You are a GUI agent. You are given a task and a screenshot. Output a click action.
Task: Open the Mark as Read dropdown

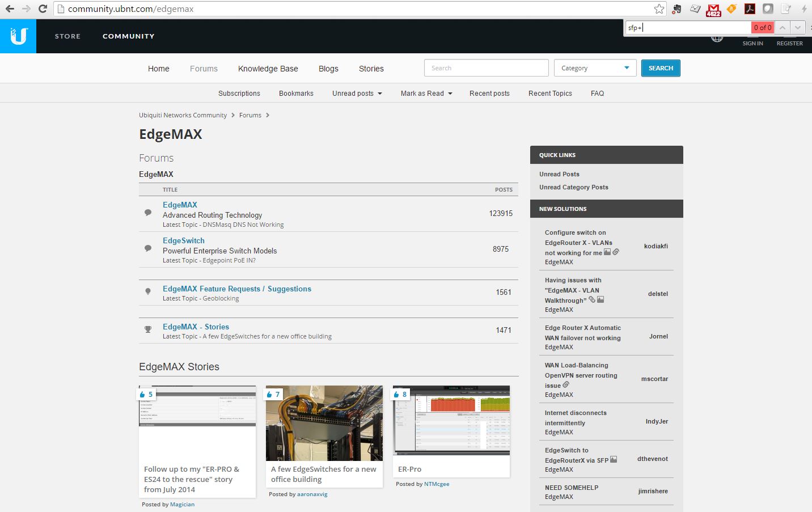[x=426, y=94]
